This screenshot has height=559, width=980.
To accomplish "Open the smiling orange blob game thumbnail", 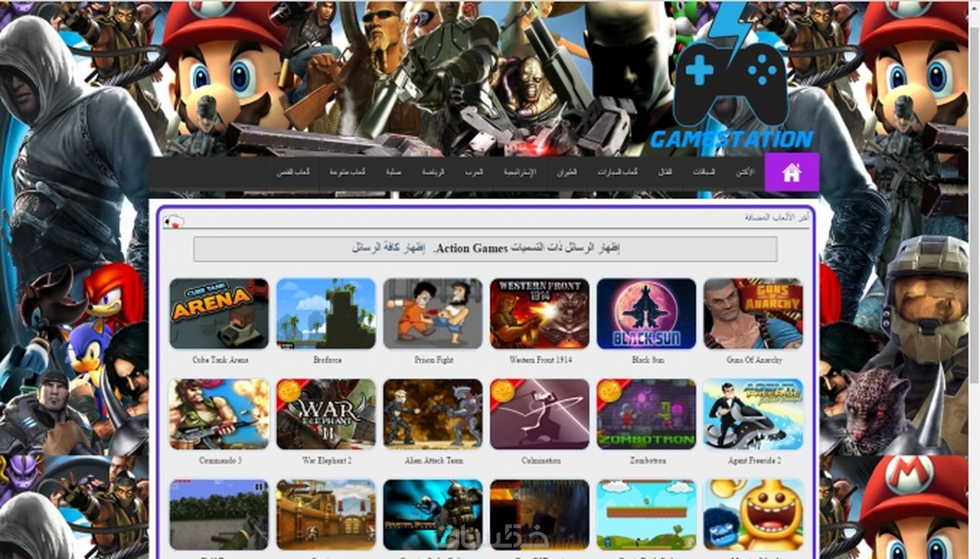I will (x=753, y=515).
